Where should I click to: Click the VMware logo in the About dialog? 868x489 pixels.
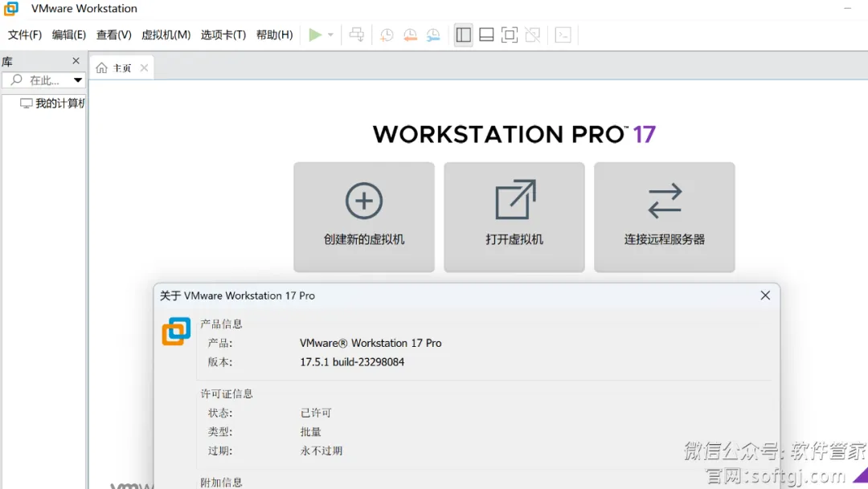click(x=176, y=331)
